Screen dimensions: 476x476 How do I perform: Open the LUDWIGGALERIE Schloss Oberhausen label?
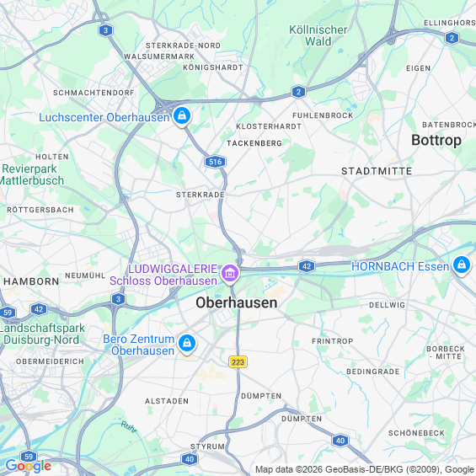[164, 275]
